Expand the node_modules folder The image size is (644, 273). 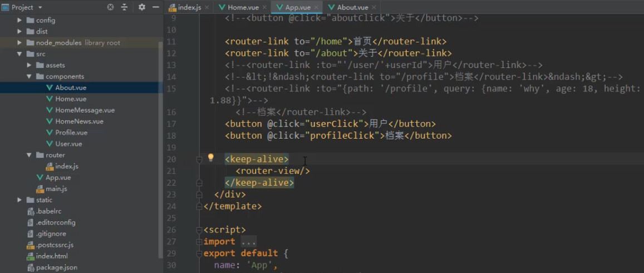click(x=19, y=43)
